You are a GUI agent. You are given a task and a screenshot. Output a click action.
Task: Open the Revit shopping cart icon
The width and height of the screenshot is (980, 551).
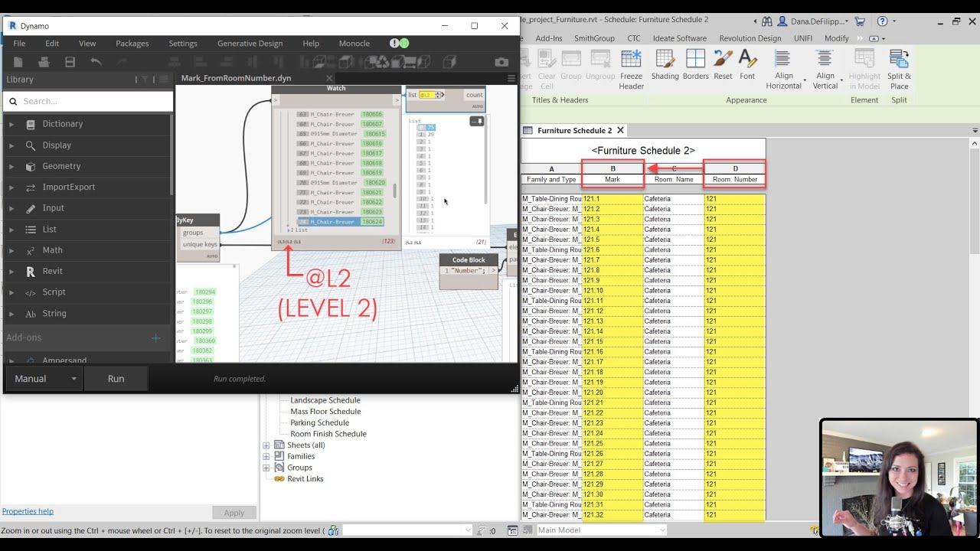pos(860,21)
